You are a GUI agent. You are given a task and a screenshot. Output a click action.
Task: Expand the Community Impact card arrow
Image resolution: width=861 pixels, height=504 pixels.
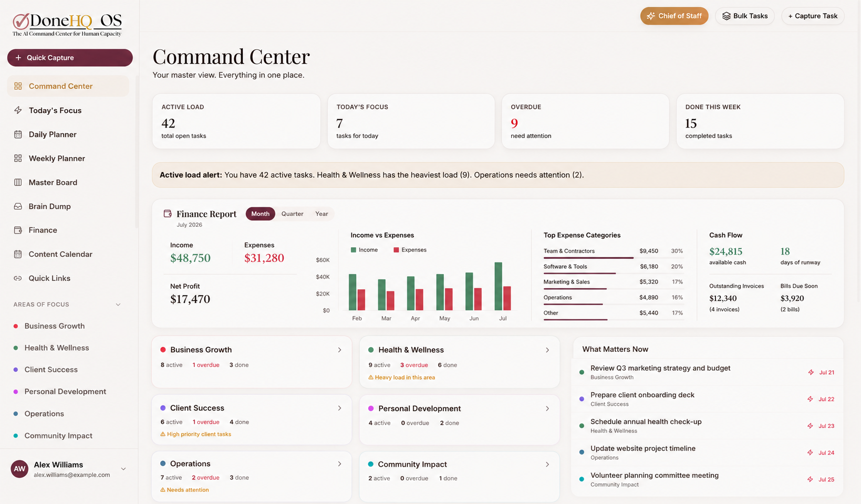click(x=547, y=464)
